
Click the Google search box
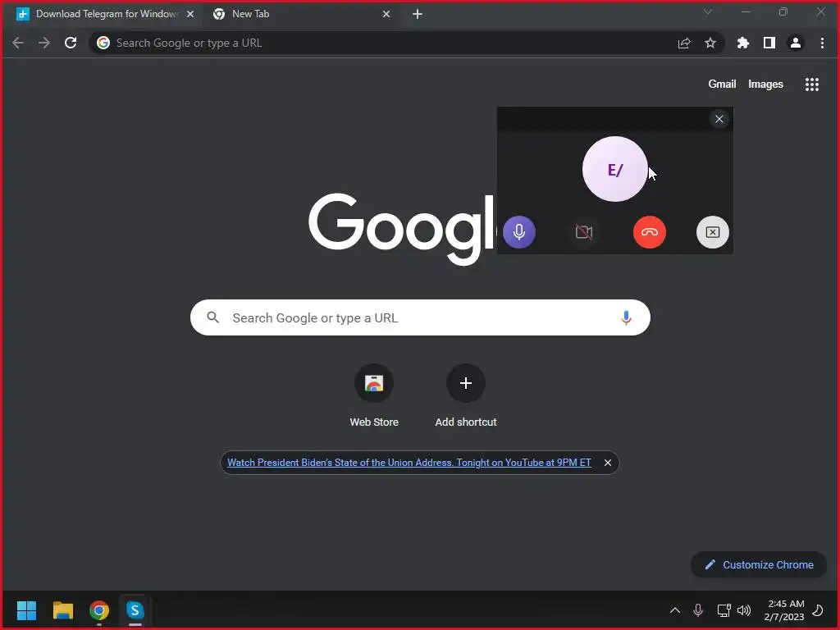pos(420,317)
